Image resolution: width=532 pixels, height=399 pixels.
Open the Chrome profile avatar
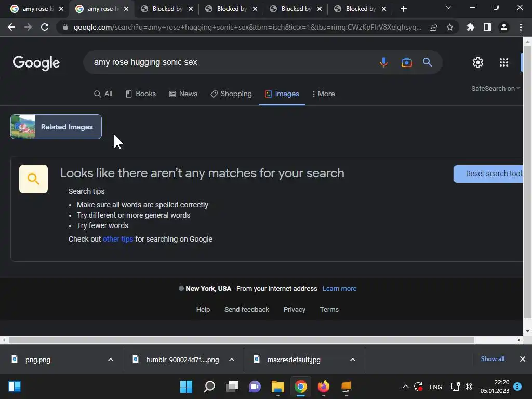(x=504, y=27)
